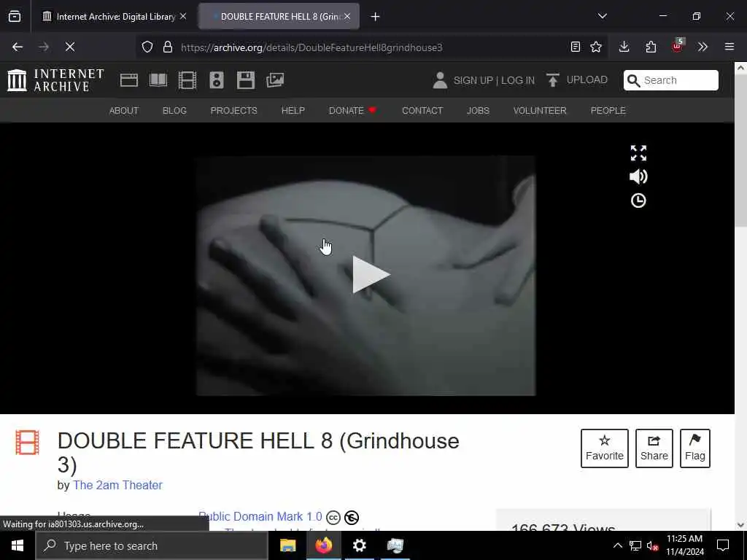
Task: Click the DONATE menu item
Action: tap(352, 111)
